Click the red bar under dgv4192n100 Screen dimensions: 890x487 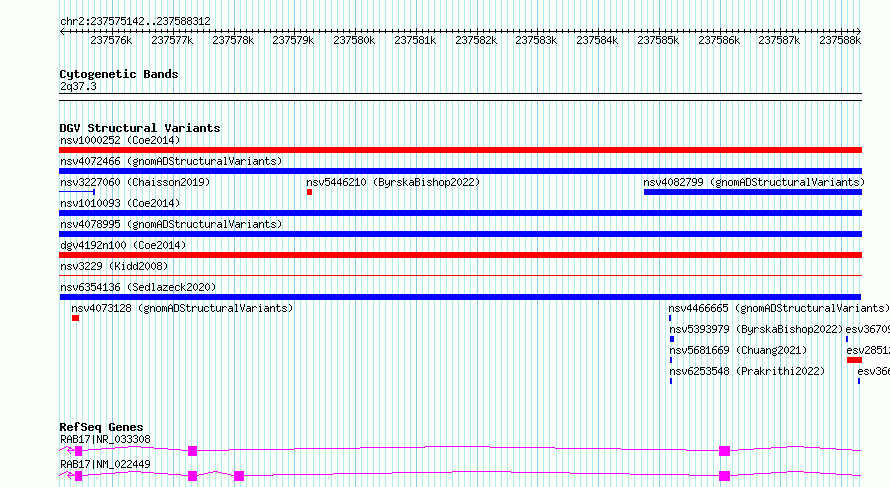[x=460, y=255]
